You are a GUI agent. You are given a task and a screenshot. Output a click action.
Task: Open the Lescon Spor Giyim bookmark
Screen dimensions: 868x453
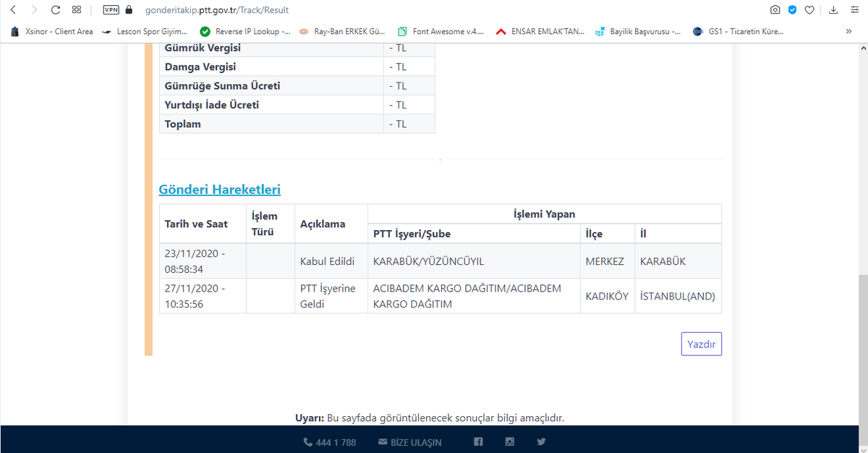[x=145, y=32]
